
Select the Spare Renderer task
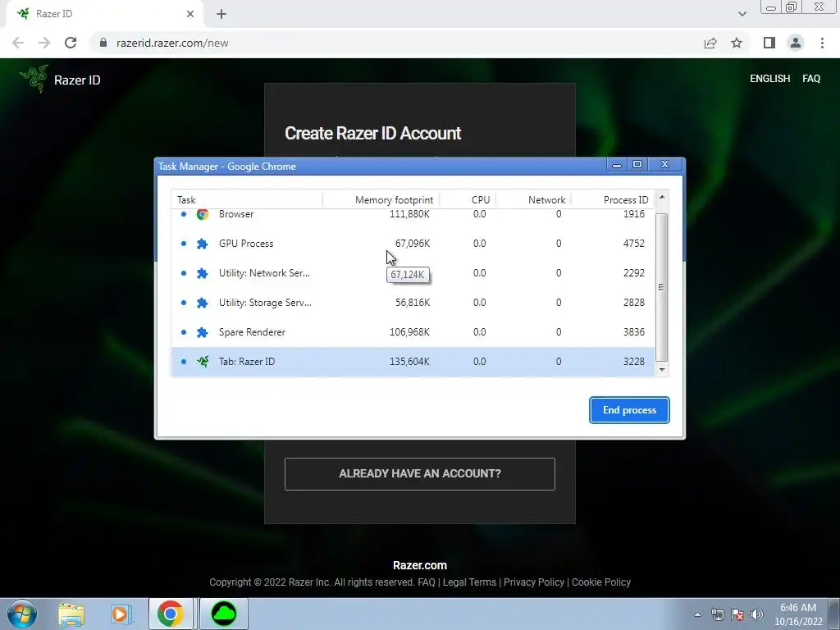(413, 332)
